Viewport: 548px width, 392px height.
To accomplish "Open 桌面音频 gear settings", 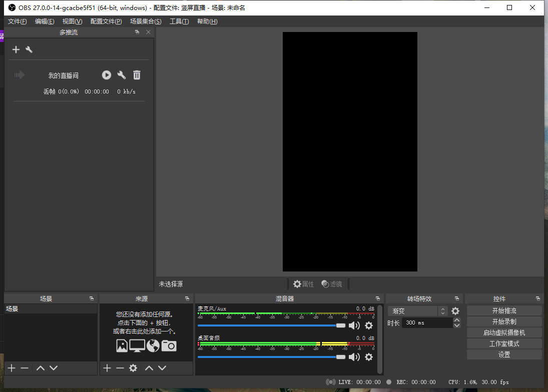I will (x=369, y=357).
